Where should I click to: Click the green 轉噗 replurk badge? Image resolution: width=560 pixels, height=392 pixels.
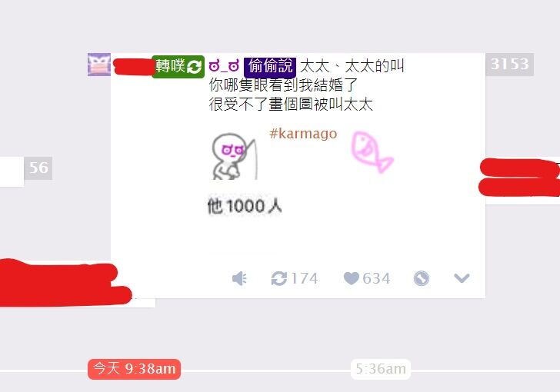point(178,67)
